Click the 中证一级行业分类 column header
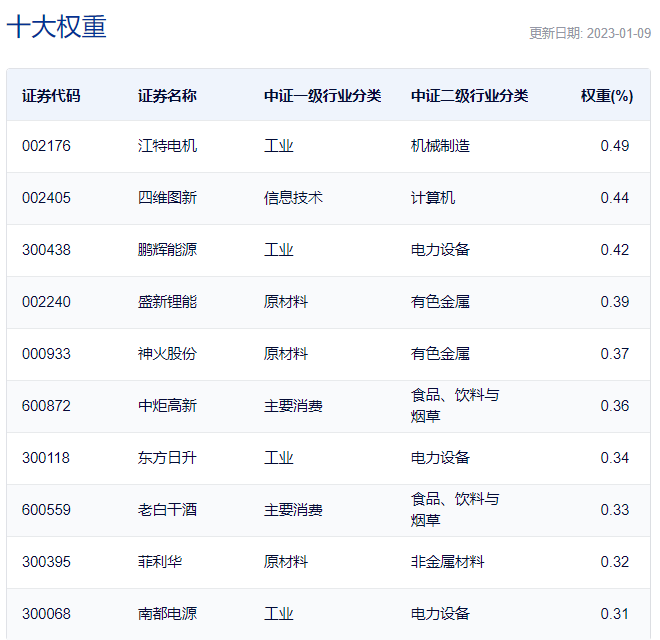This screenshot has width=660, height=640. (x=322, y=96)
